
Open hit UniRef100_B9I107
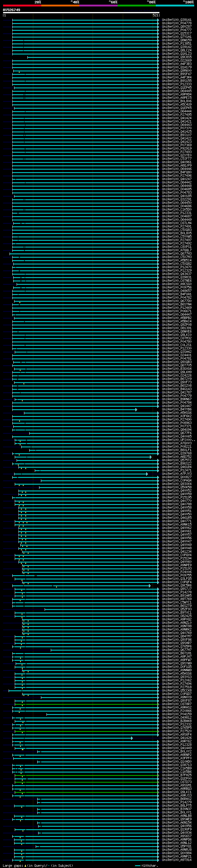(x=177, y=135)
